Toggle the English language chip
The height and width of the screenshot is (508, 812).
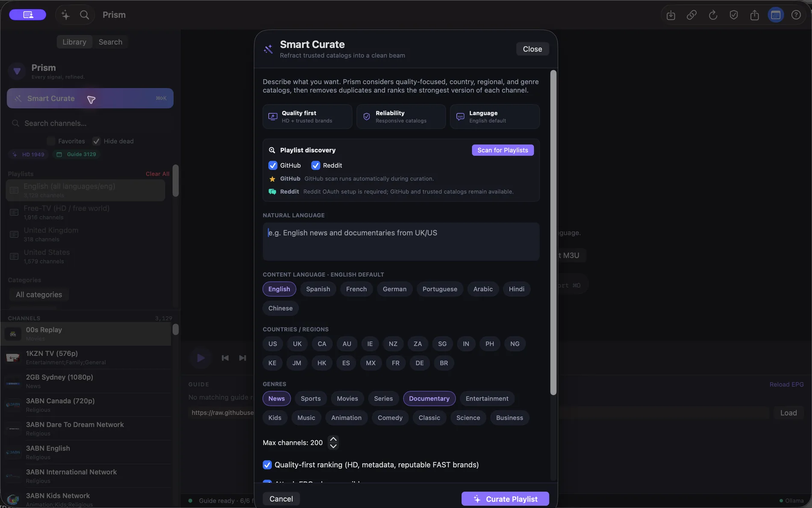279,289
